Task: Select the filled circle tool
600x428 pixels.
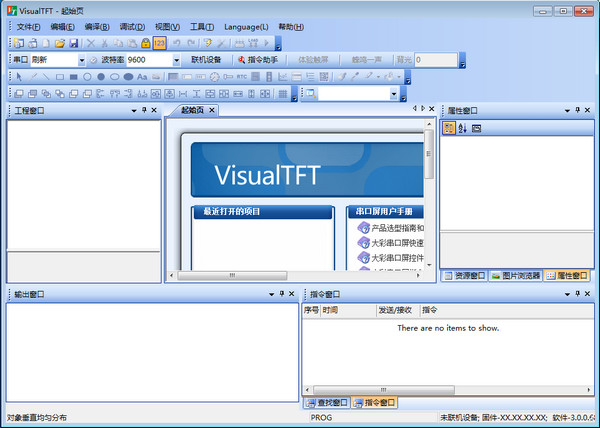Action: (x=101, y=77)
